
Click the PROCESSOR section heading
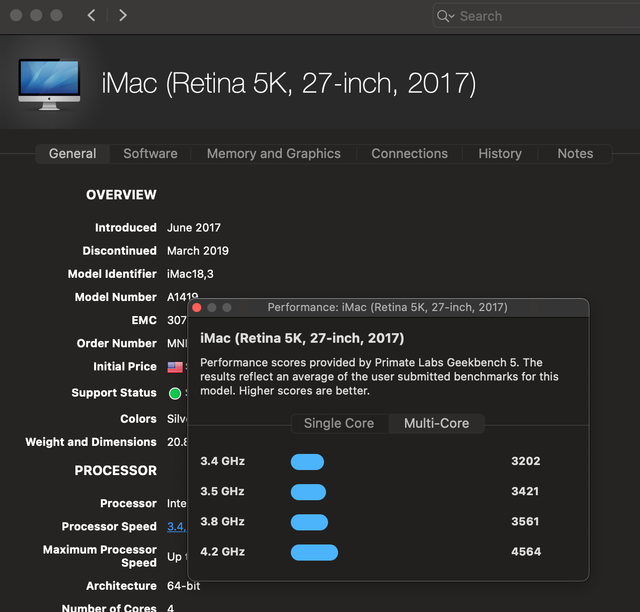tap(116, 471)
